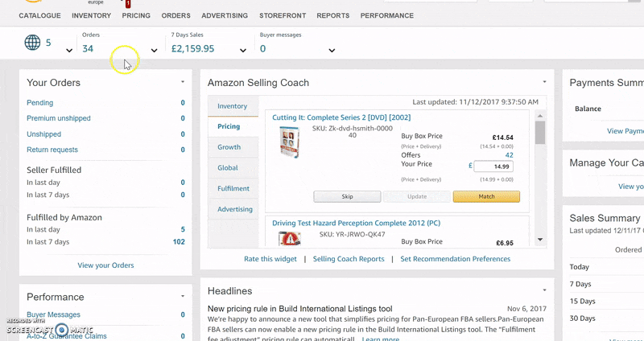The image size is (644, 341).
Task: Click the 30 Days sales row
Action: tap(607, 318)
